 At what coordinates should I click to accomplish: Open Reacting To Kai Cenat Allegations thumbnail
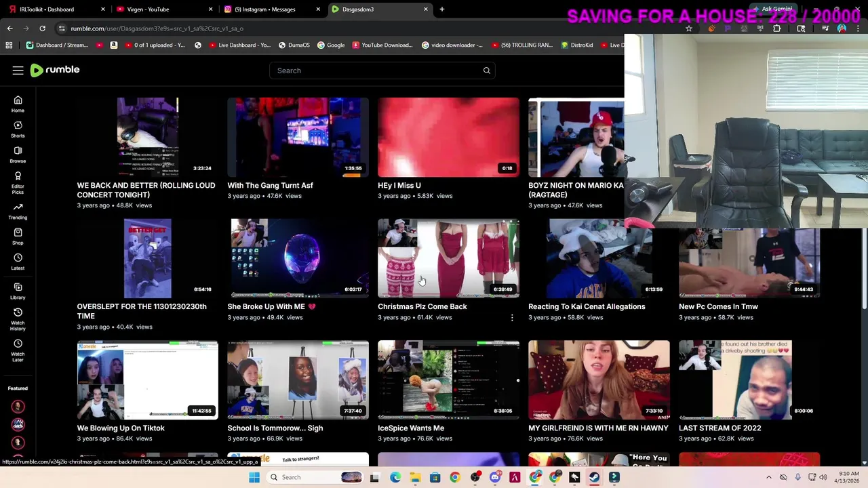tap(599, 258)
